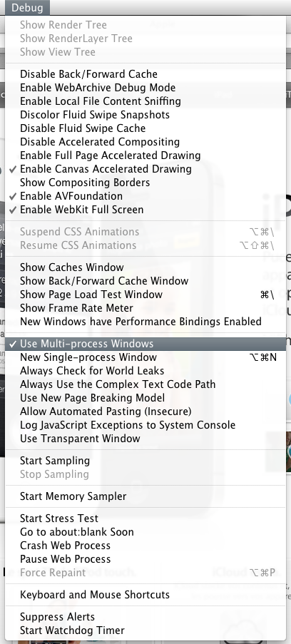Choose Show Page Load Test Window
Image resolution: width=291 pixels, height=644 pixels.
(x=145, y=295)
